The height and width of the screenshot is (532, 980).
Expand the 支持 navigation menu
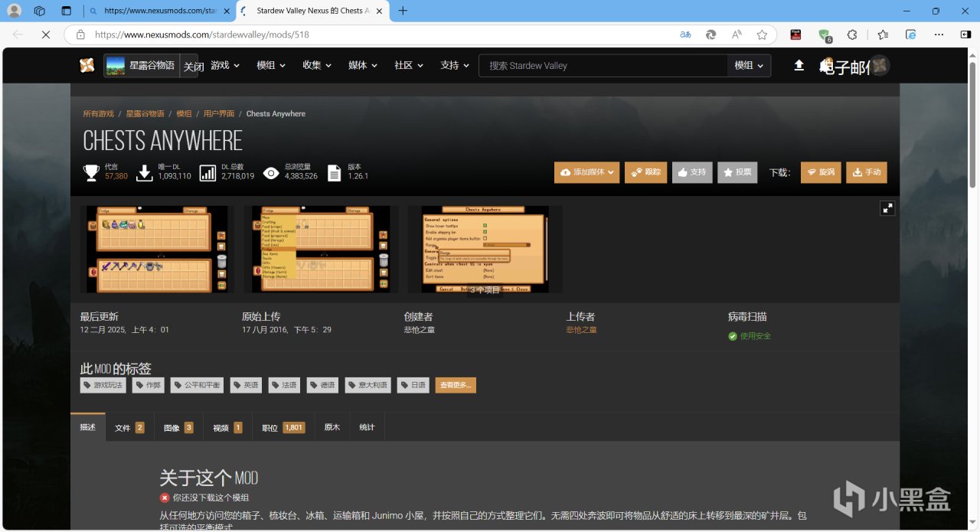[x=455, y=66]
